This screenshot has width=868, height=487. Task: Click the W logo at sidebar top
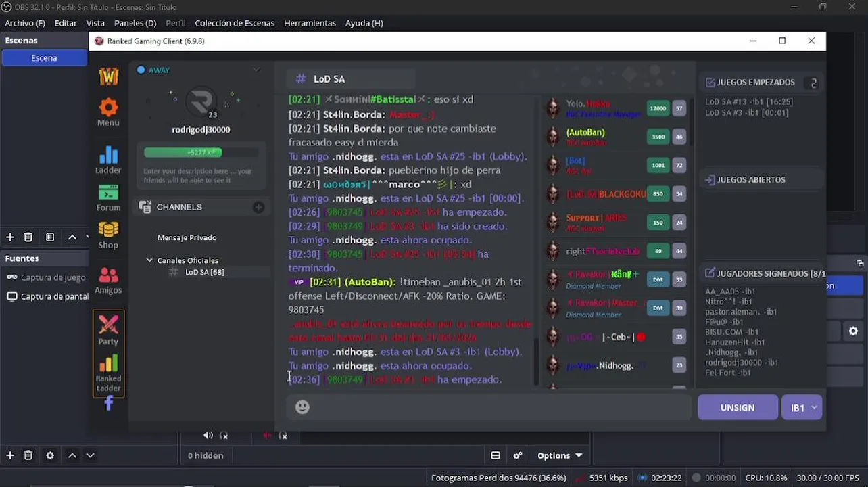[108, 76]
